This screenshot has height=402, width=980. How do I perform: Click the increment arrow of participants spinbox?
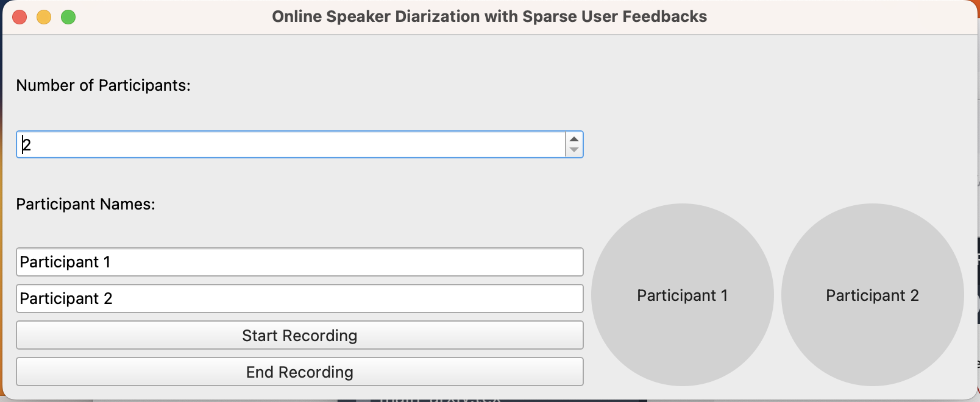click(x=573, y=139)
